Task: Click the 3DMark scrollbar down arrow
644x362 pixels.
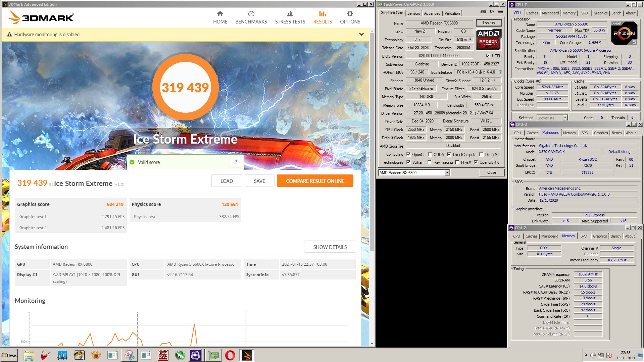Action: pyautogui.click(x=372, y=344)
